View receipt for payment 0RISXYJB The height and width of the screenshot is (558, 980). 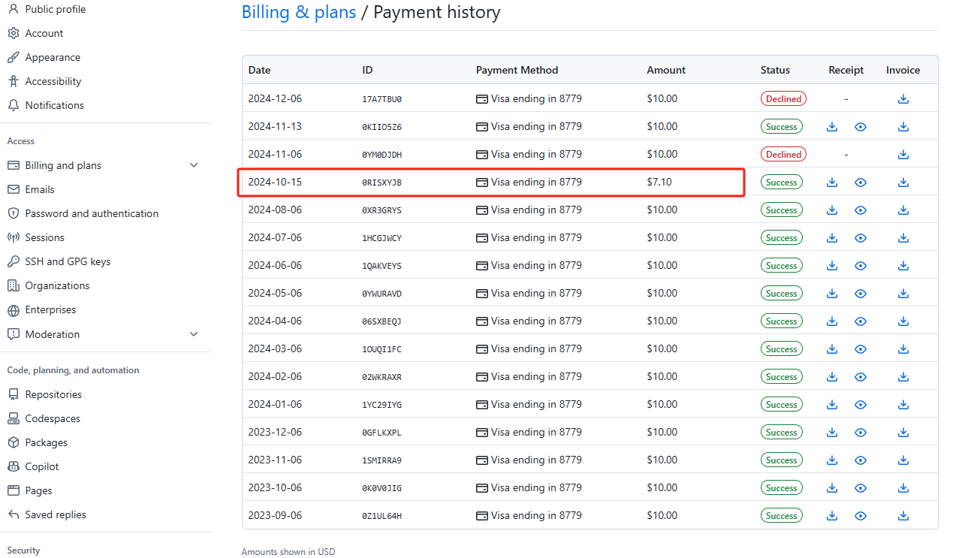[861, 182]
